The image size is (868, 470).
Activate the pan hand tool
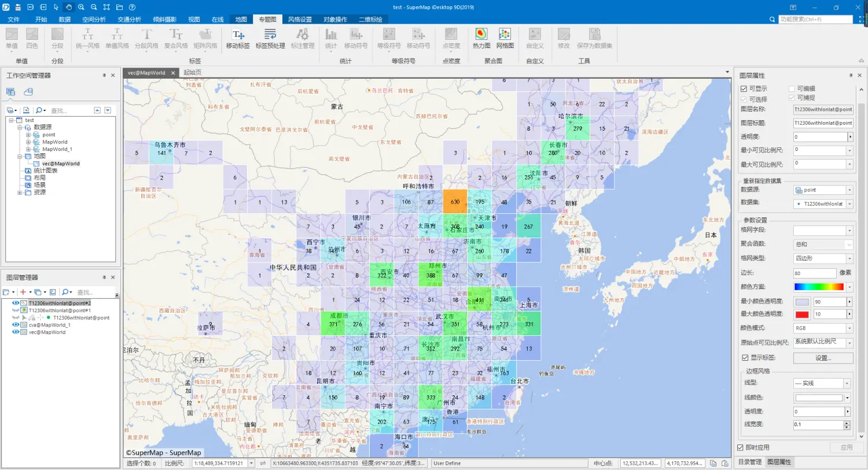(x=68, y=8)
